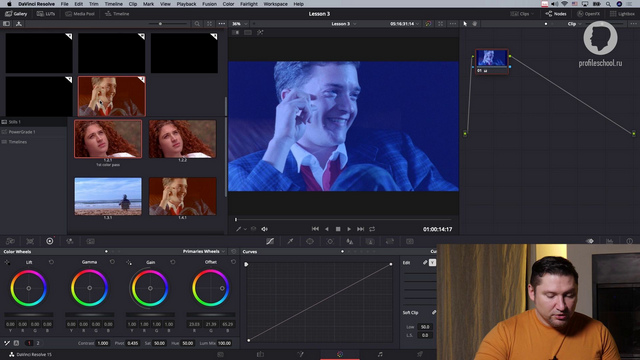Select the Color Wheels palette icon
This screenshot has height=360, width=640.
tap(50, 241)
